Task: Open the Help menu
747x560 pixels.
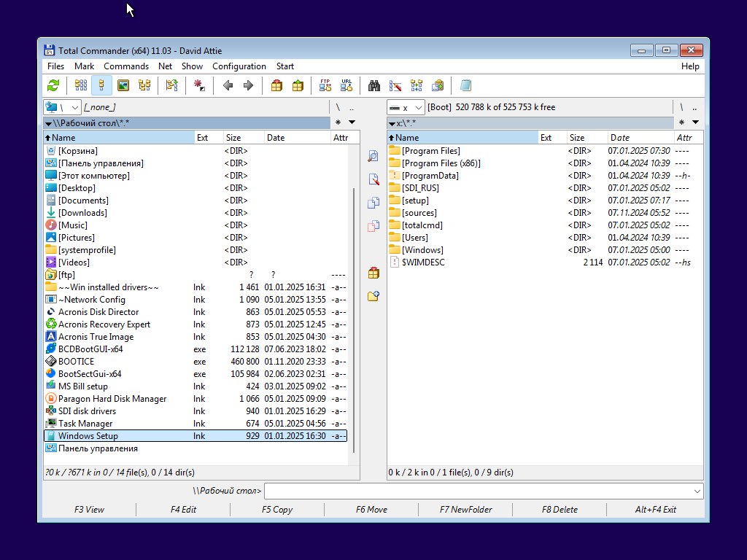Action: (x=690, y=66)
